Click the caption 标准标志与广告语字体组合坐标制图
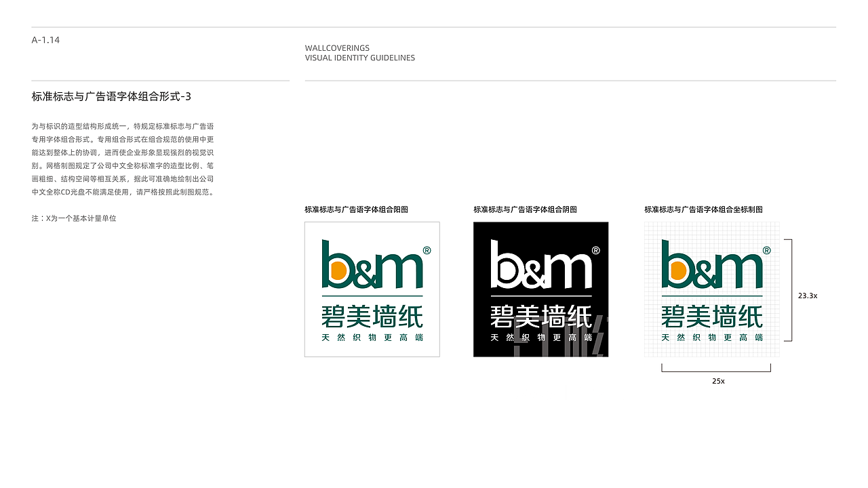Viewport: 868px width, 488px height. pos(703,209)
